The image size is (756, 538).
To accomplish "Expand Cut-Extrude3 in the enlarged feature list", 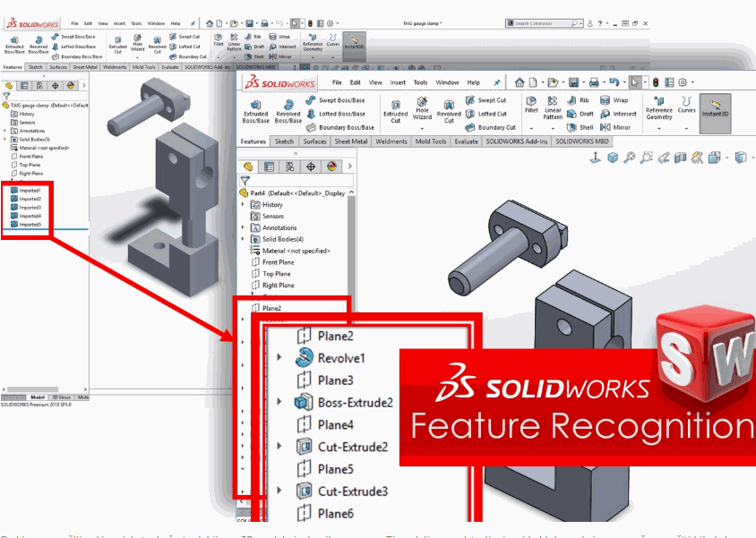I will [279, 491].
